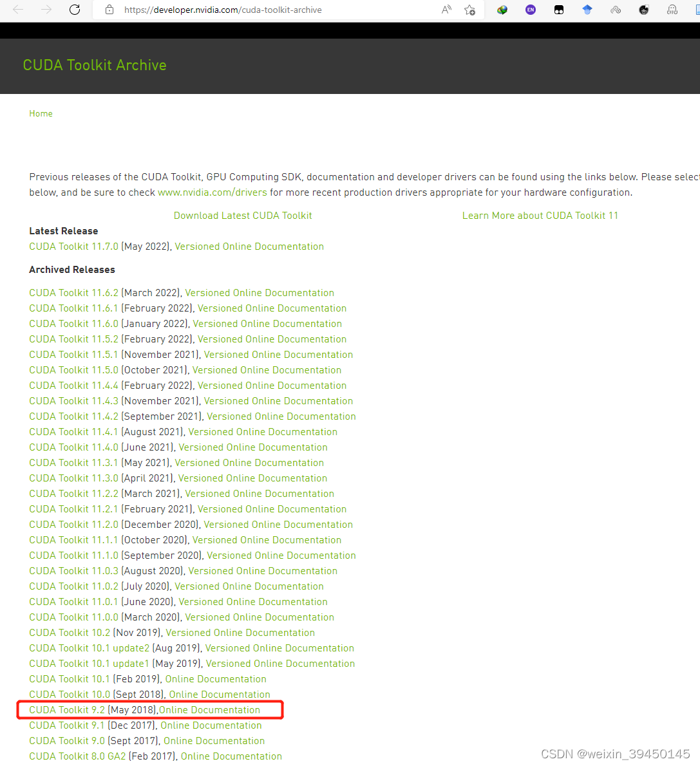700x766 pixels.
Task: Open CUDA Toolkit 8.0 GA2 link
Action: click(77, 756)
